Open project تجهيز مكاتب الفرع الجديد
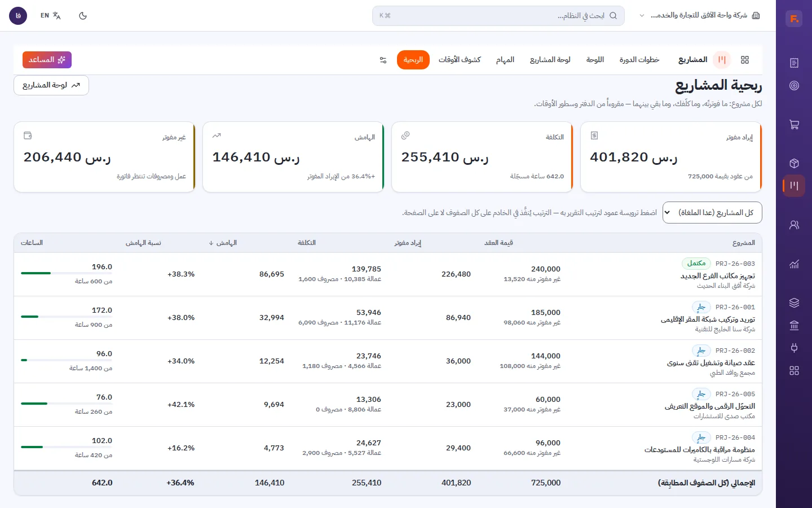Viewport: 812px width, 508px height. click(717, 276)
